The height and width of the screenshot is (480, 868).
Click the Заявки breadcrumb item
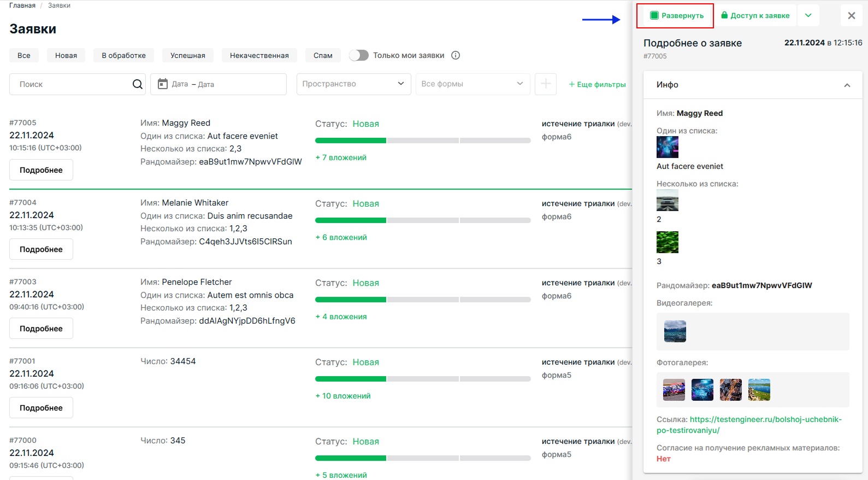pyautogui.click(x=59, y=5)
